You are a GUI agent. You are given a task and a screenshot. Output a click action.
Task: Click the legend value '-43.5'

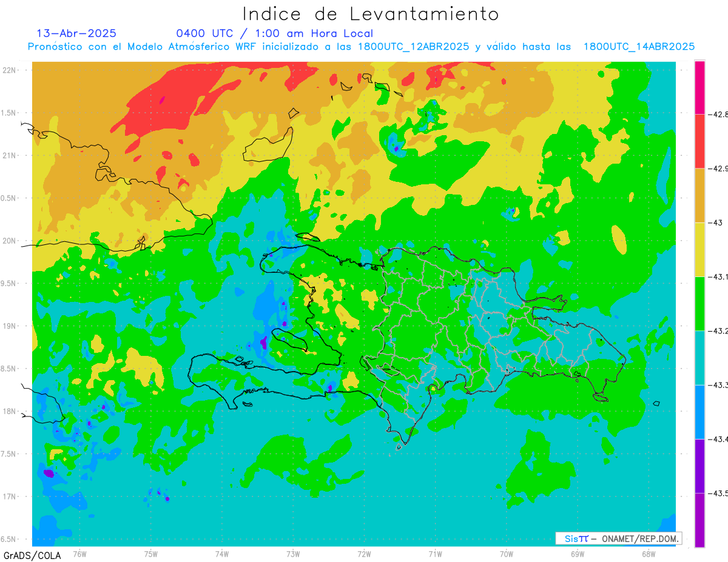click(718, 493)
